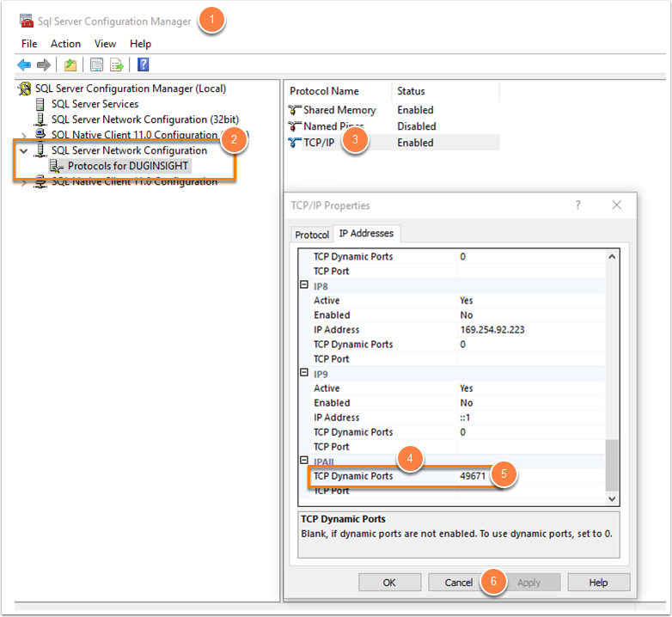This screenshot has width=672, height=617.
Task: Select SQL Server Configuration Manager (Local) root node
Action: click(x=131, y=89)
